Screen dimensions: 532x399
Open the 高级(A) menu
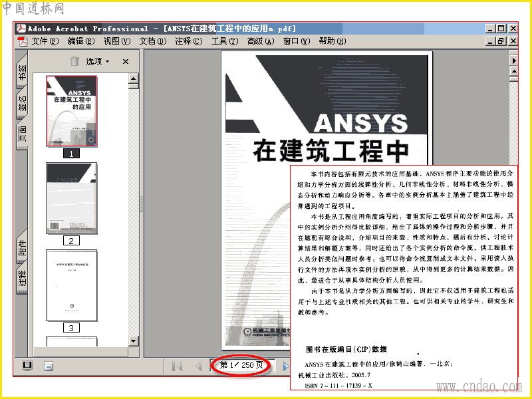pos(261,41)
